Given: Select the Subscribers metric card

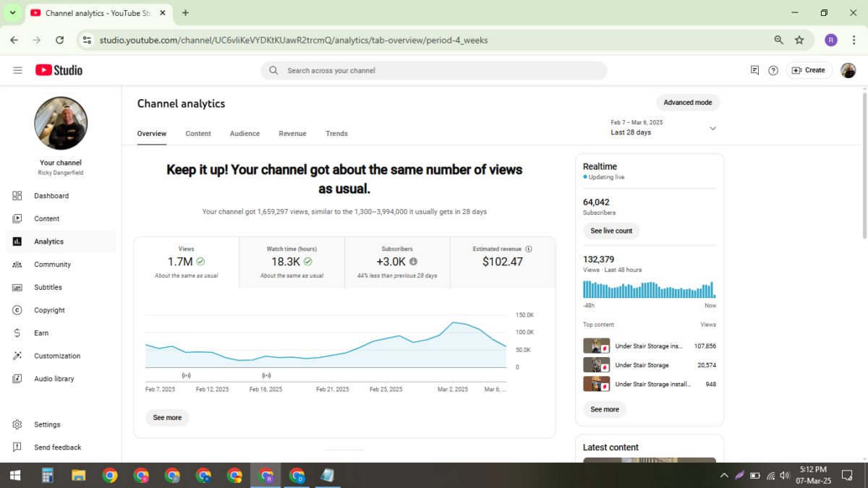Looking at the screenshot, I should 397,262.
